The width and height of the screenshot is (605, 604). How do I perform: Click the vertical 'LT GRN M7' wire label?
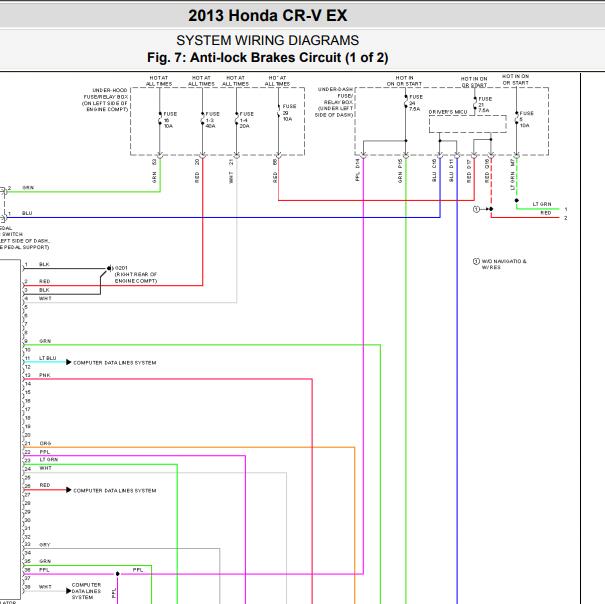(x=512, y=175)
